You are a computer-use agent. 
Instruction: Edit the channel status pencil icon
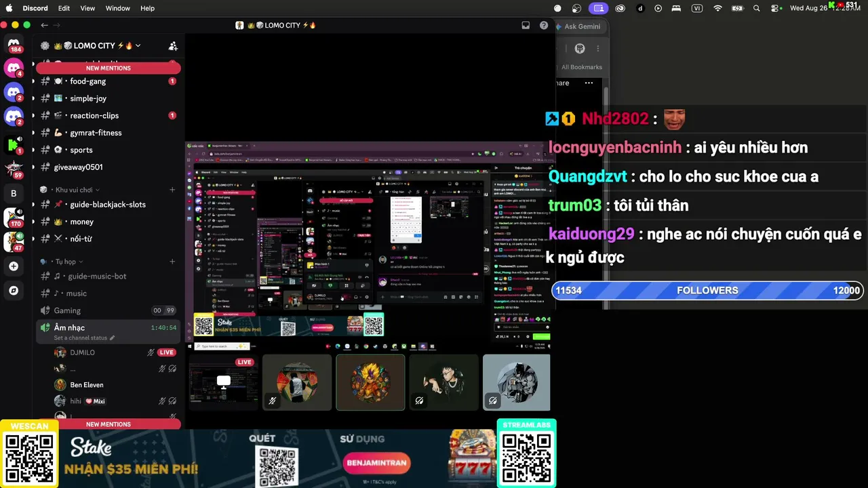(112, 338)
